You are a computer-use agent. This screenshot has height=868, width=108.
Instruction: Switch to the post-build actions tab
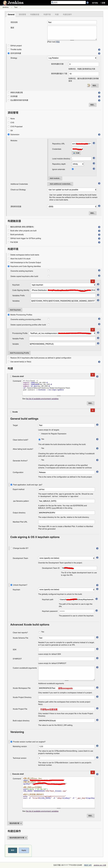point(67,15)
